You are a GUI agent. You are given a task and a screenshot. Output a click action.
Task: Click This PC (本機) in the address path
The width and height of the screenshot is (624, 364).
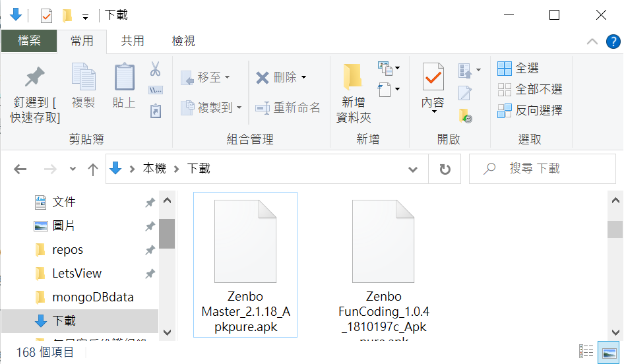[x=154, y=169]
